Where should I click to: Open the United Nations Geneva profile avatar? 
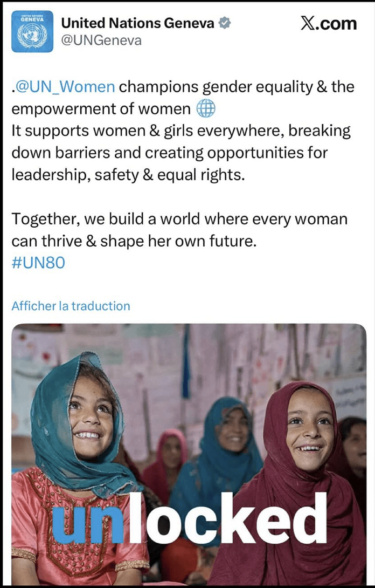(x=32, y=31)
